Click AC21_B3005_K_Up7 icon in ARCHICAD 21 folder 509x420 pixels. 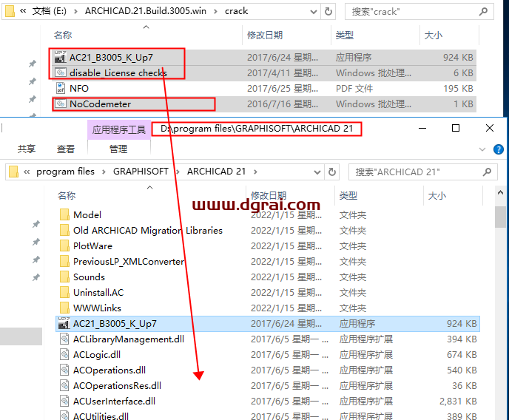coord(64,323)
